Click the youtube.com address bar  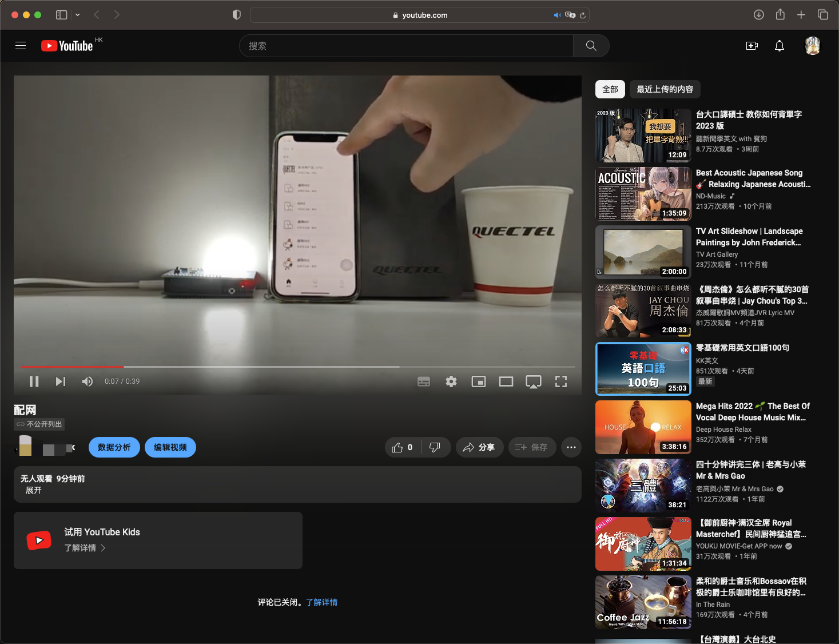pos(420,15)
